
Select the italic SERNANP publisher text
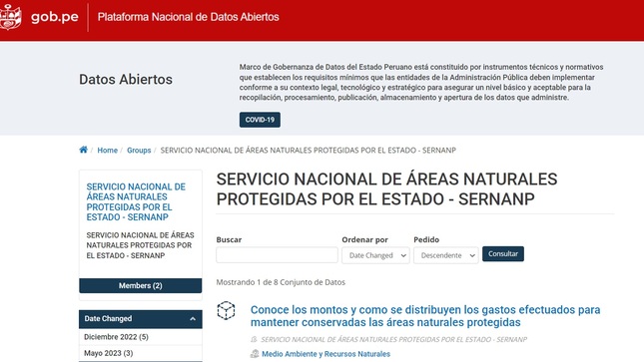click(393, 339)
